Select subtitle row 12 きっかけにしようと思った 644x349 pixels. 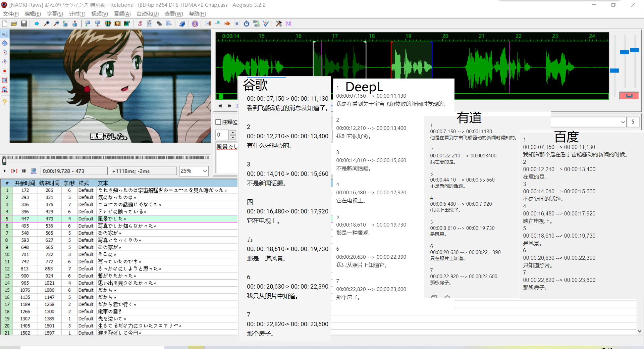click(119, 269)
